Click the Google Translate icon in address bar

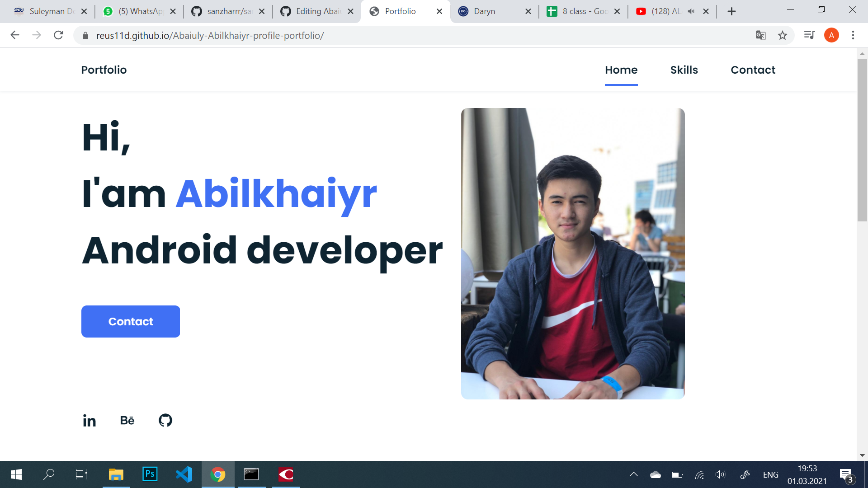760,35
